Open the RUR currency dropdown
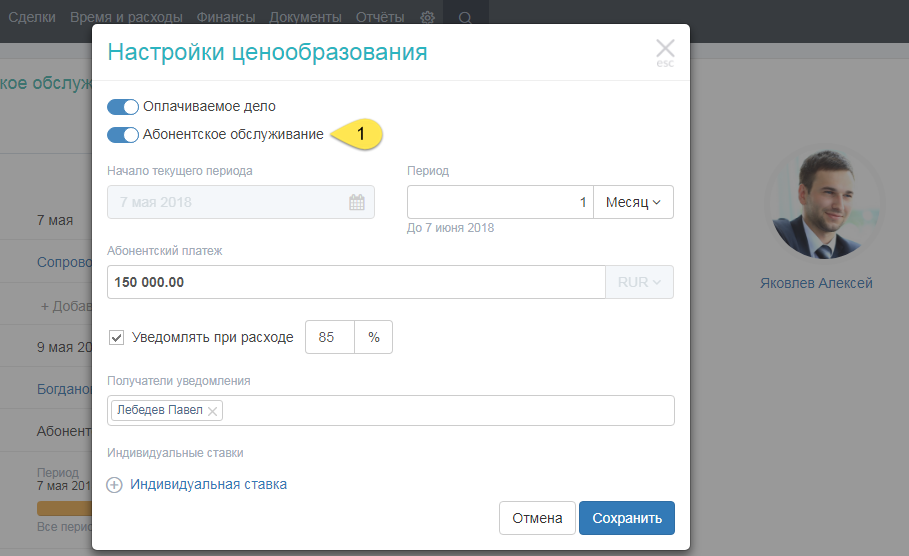 pos(639,282)
